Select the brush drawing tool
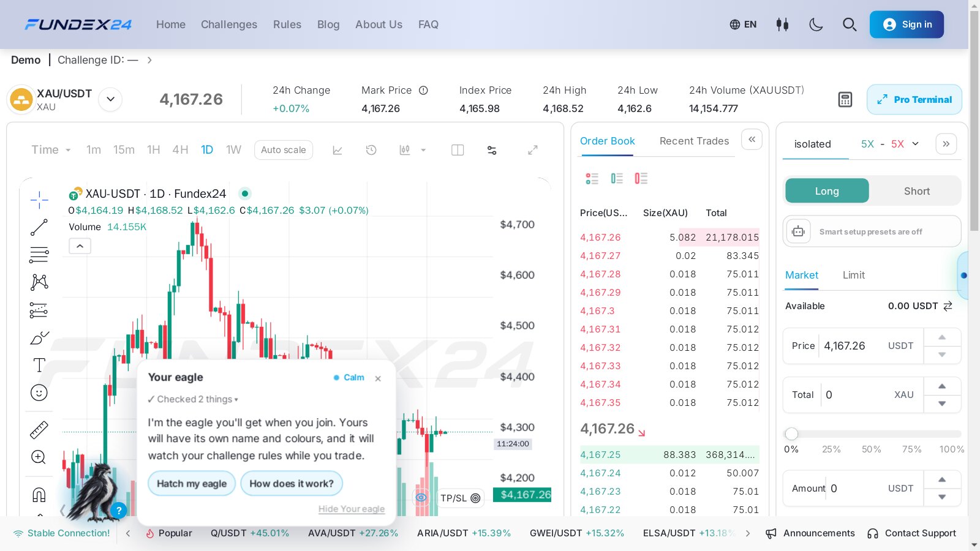This screenshot has width=980, height=551. click(39, 338)
